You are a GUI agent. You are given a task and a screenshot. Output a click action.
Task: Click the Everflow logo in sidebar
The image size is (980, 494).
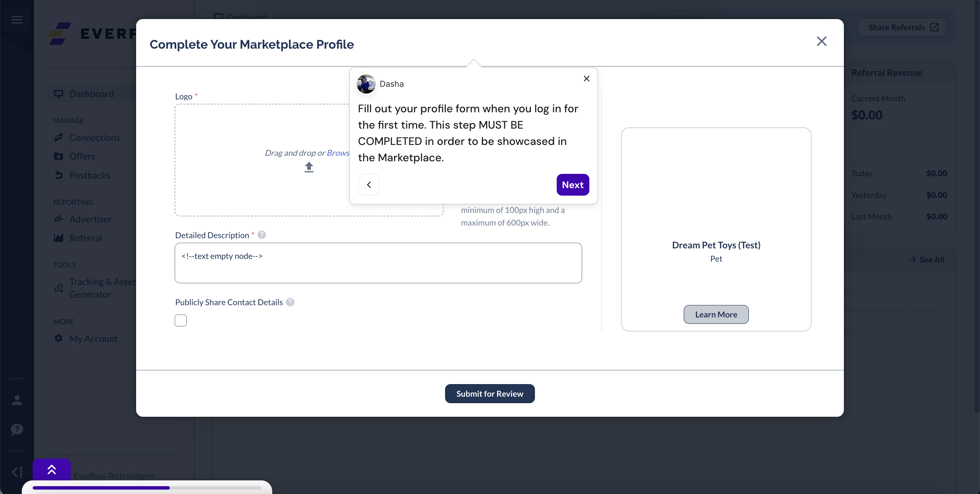[92, 33]
